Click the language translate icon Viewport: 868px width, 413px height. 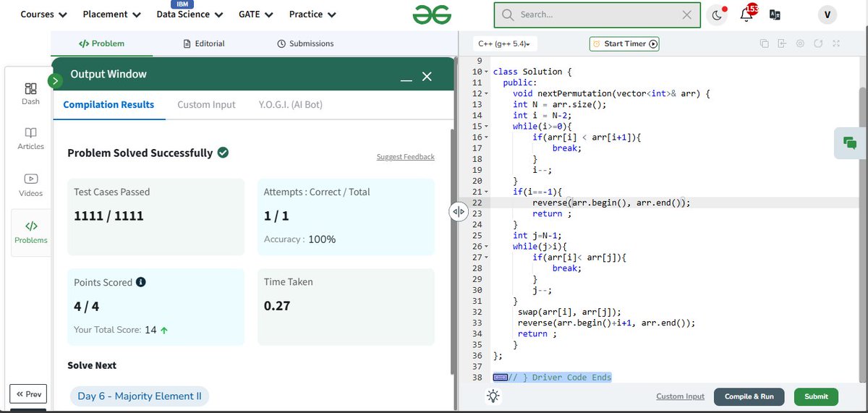point(775,14)
